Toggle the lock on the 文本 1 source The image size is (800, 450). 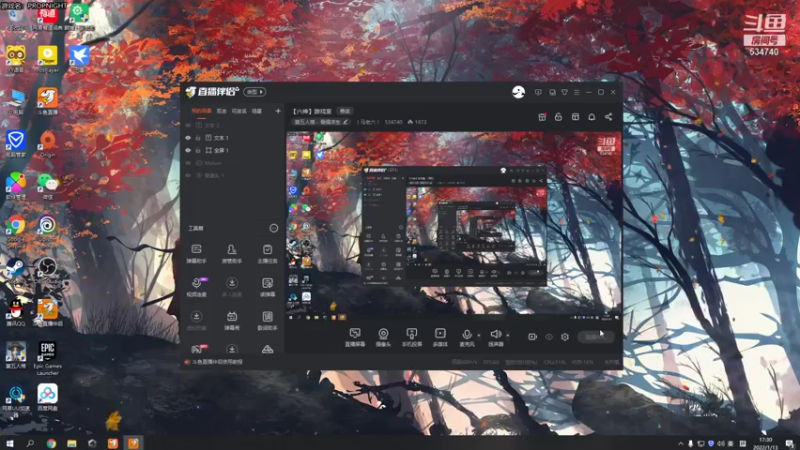pyautogui.click(x=198, y=138)
